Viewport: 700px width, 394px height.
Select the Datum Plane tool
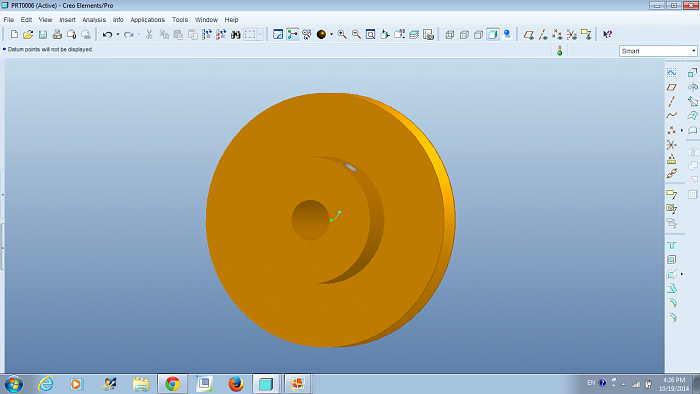[671, 87]
